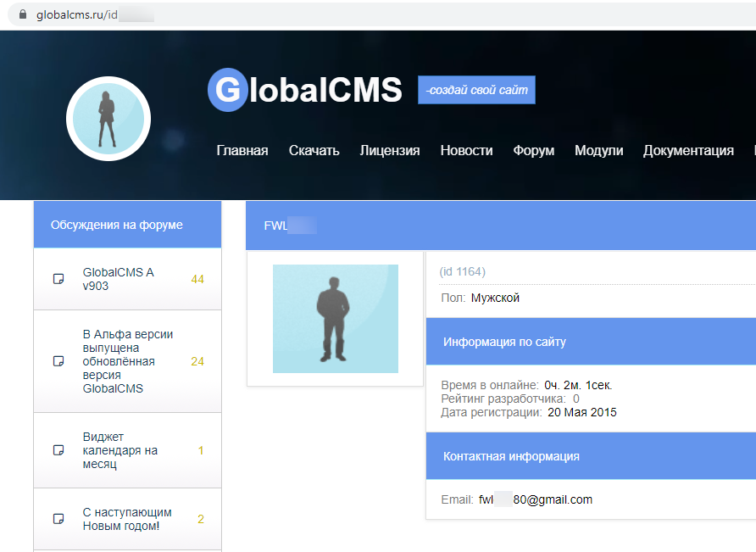Click the gmail.com email address
The image size is (756, 552).
point(535,499)
